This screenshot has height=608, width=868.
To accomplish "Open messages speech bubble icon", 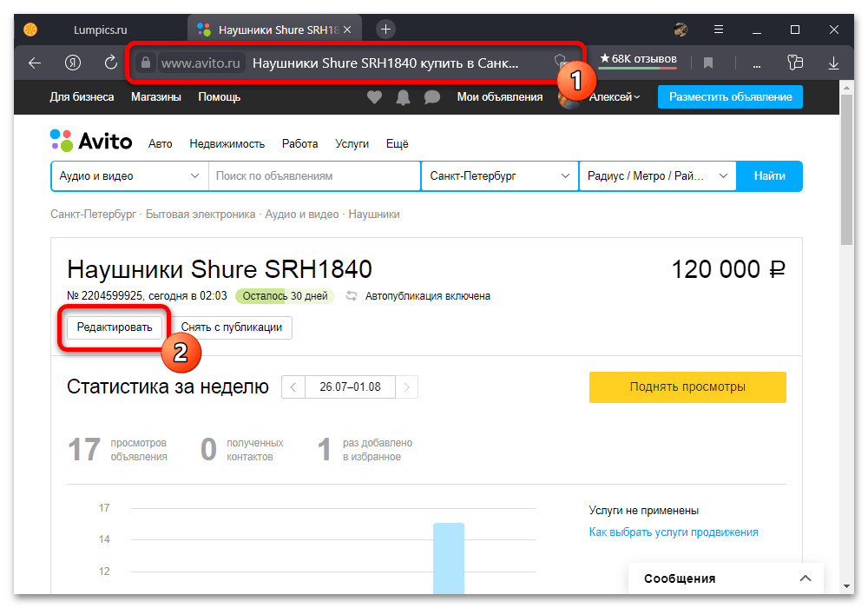I will pos(431,97).
